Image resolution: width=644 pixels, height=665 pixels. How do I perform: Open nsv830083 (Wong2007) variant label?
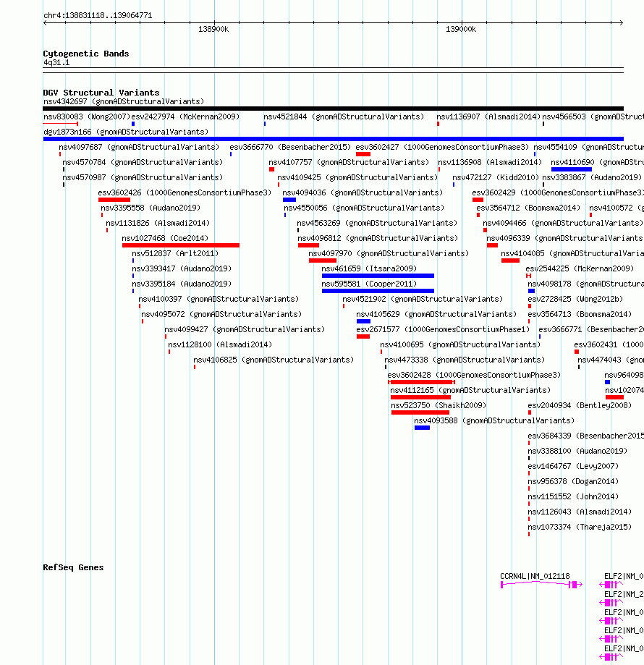(87, 117)
